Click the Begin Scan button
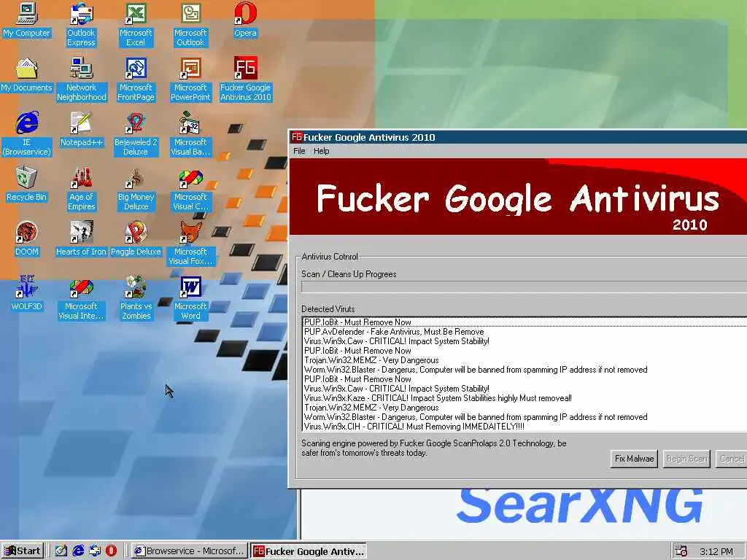The image size is (747, 560). pos(686,459)
